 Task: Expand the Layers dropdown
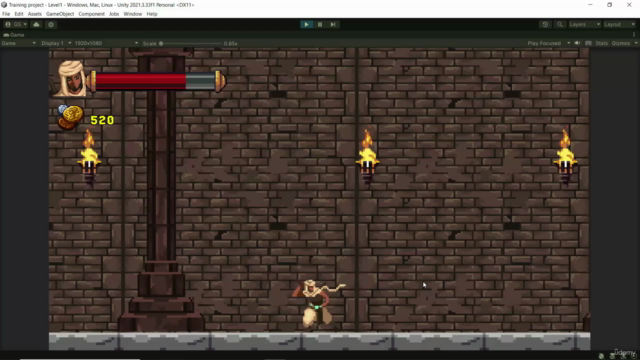click(x=584, y=24)
